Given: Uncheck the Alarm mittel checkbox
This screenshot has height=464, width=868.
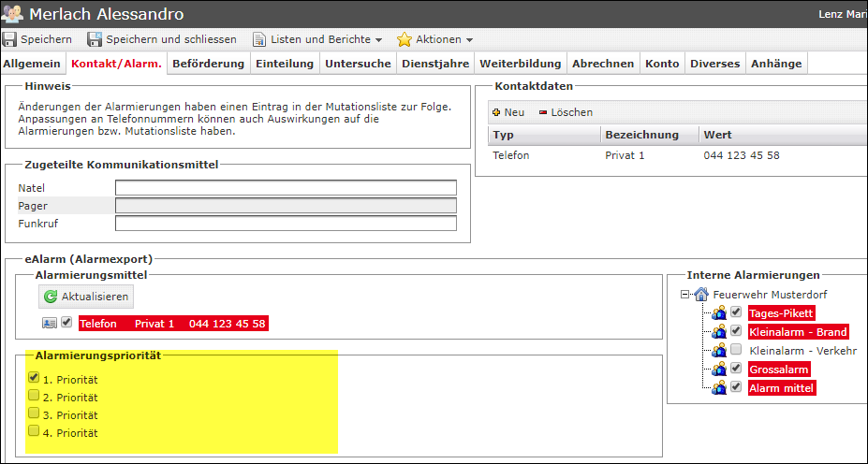Looking at the screenshot, I should (736, 386).
